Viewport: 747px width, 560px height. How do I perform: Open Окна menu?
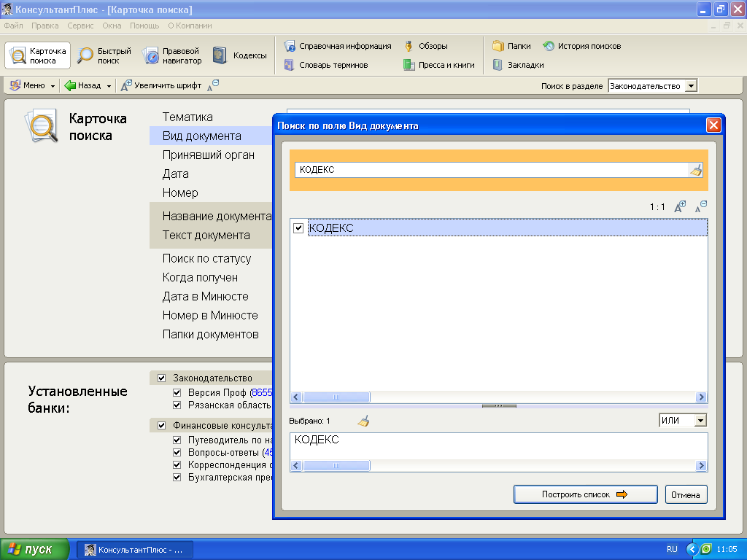point(112,26)
